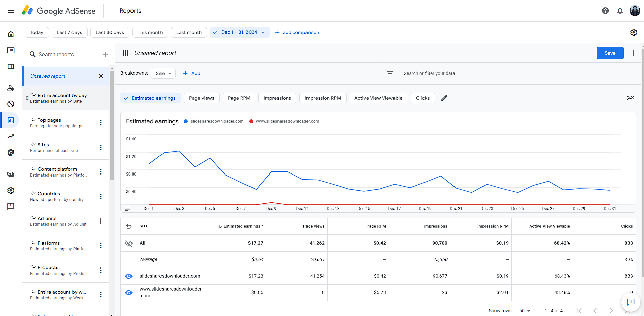644x316 pixels.
Task: Open the Top pages report
Action: pos(65,123)
